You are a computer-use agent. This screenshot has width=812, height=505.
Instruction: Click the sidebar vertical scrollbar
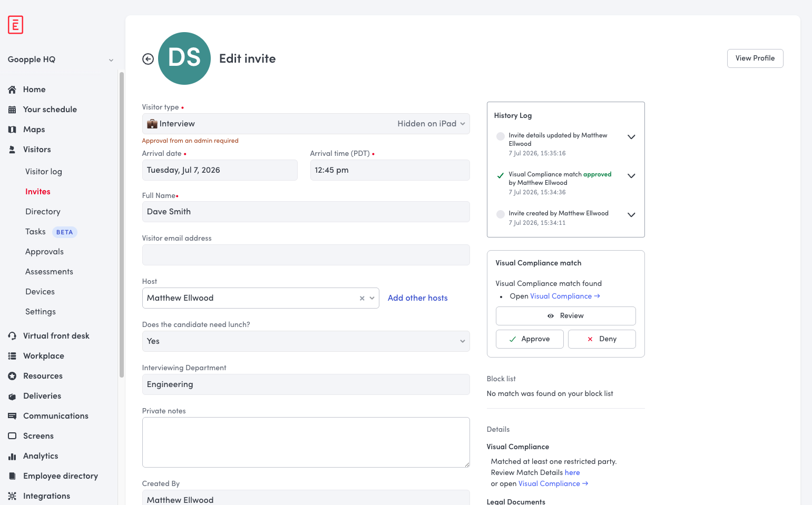coord(122,225)
